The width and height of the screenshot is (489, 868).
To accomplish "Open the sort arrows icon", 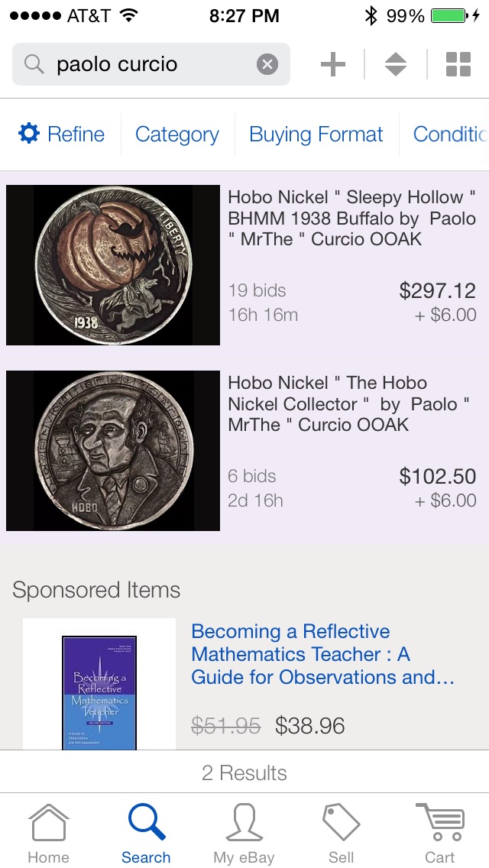I will tap(395, 64).
